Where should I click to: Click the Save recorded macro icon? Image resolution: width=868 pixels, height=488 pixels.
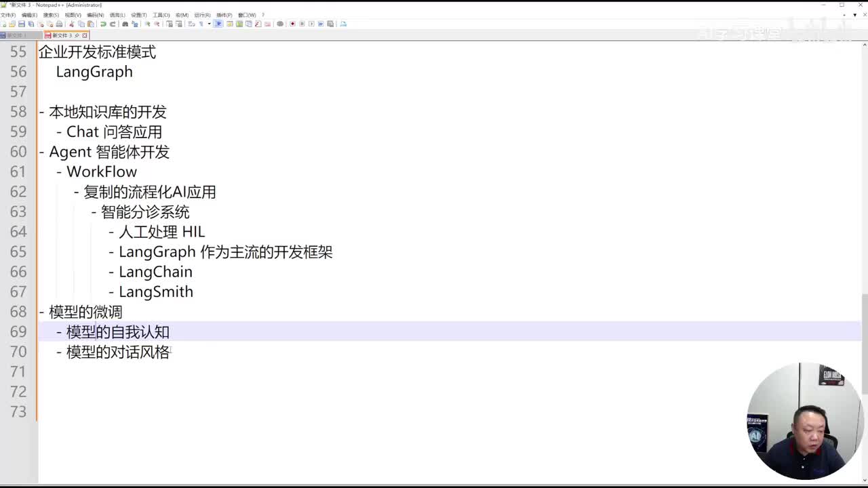tap(330, 24)
